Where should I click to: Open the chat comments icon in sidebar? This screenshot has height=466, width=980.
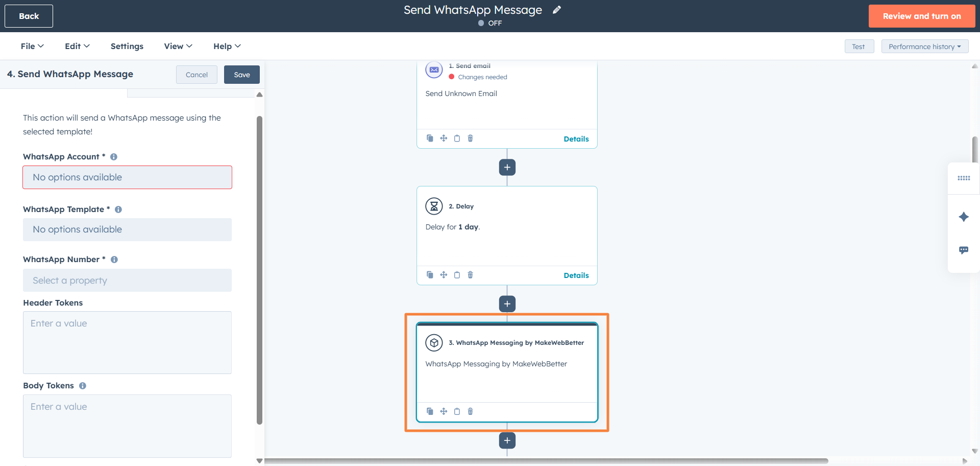pos(963,250)
